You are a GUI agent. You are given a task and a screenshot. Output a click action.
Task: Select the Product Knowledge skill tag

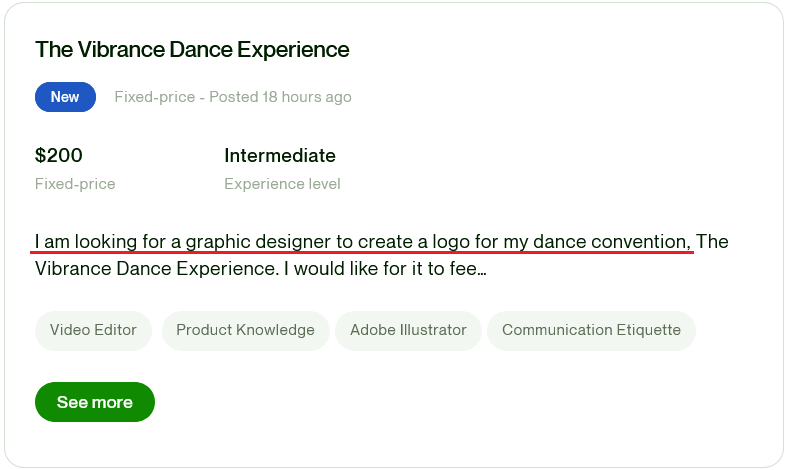[245, 330]
